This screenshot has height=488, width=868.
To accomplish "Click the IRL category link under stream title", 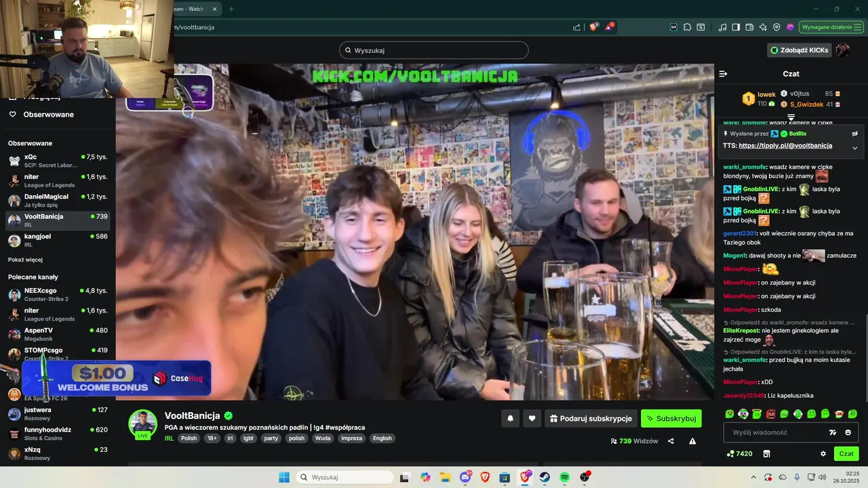I will [x=169, y=439].
